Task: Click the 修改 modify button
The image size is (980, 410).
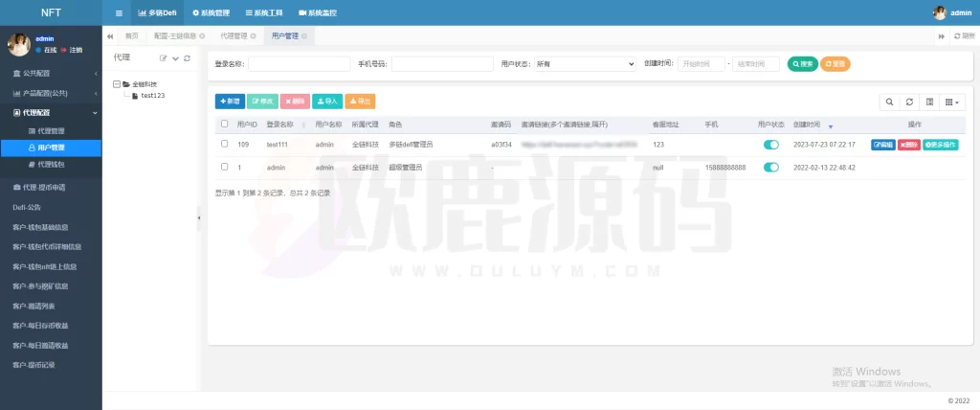Action: click(262, 102)
